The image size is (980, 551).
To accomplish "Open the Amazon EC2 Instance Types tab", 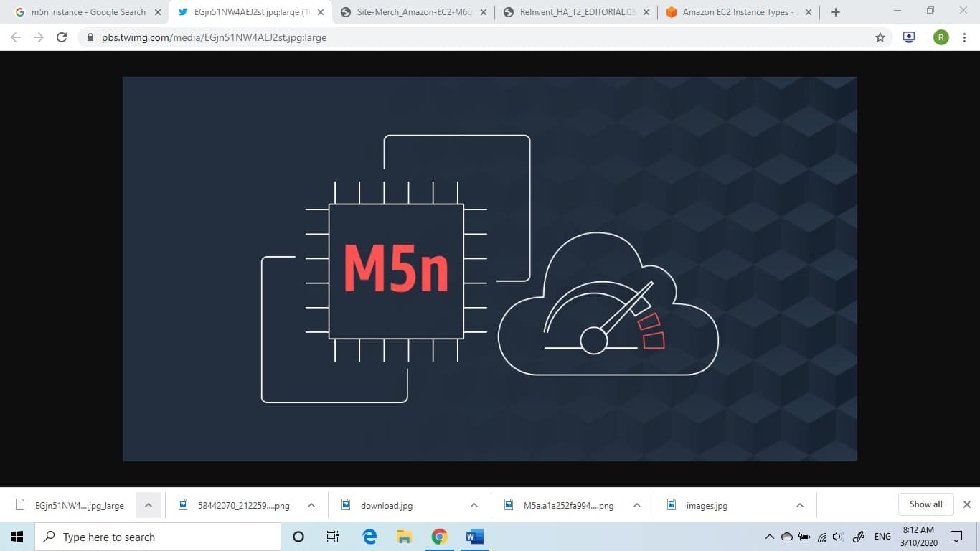I will coord(733,12).
